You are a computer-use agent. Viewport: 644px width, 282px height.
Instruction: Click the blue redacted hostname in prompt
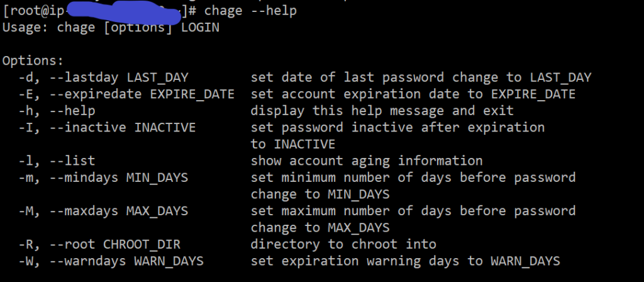123,11
